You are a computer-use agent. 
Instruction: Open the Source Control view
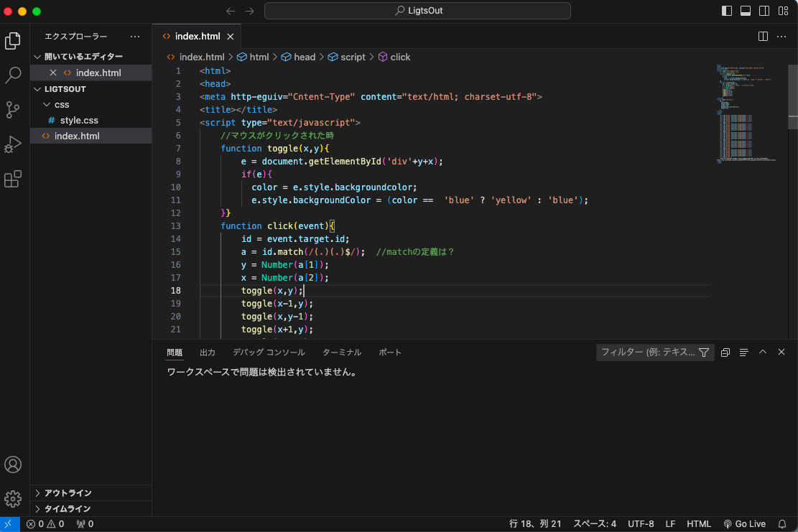(13, 109)
